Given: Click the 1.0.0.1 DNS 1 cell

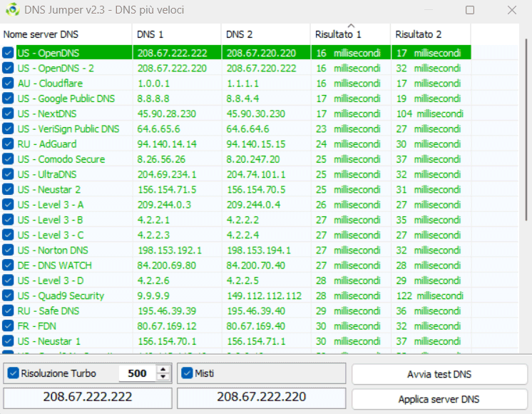Looking at the screenshot, I should click(x=153, y=84).
